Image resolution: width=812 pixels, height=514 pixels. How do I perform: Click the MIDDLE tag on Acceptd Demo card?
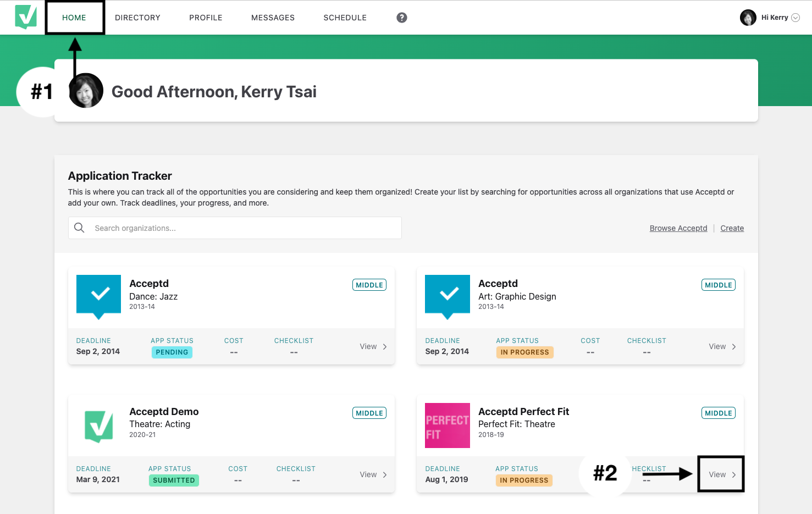[x=369, y=413]
